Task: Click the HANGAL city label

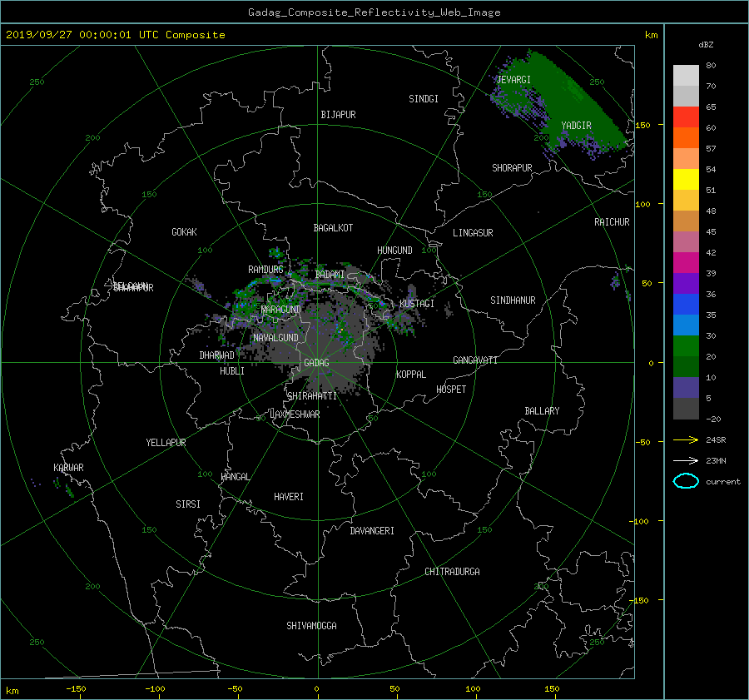Action: point(235,477)
